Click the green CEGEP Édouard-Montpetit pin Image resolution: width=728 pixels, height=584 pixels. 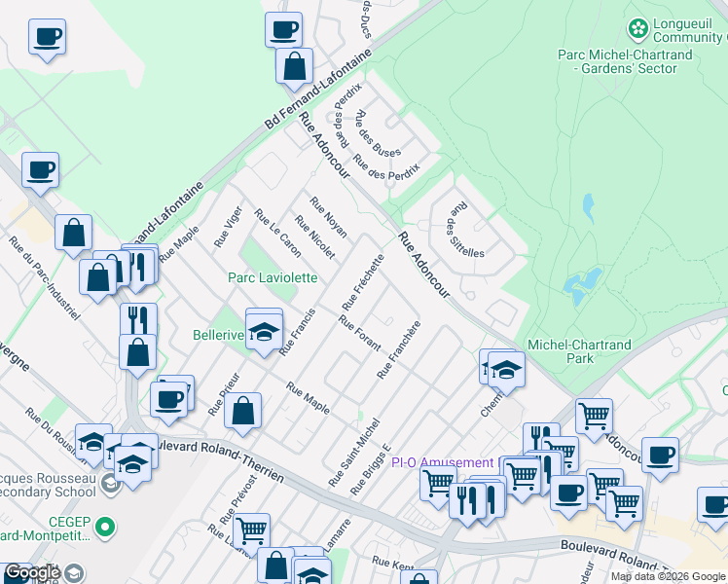click(105, 528)
